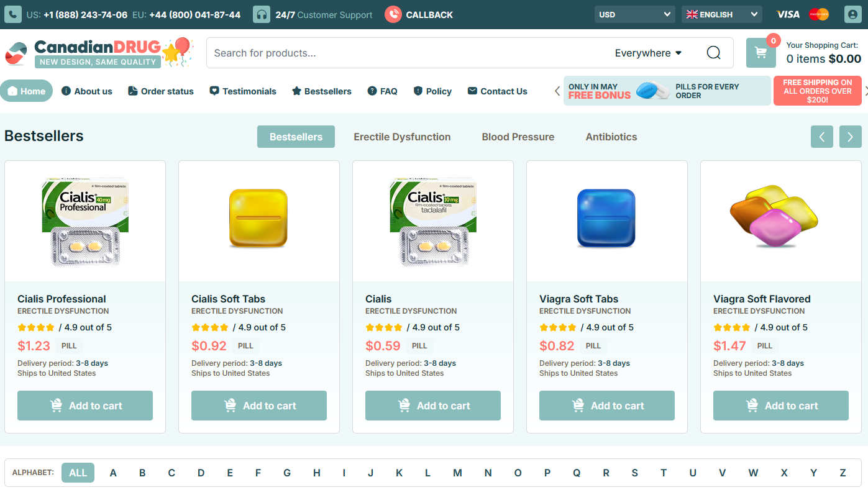The image size is (868, 495).
Task: Filter products by letter S
Action: (634, 473)
